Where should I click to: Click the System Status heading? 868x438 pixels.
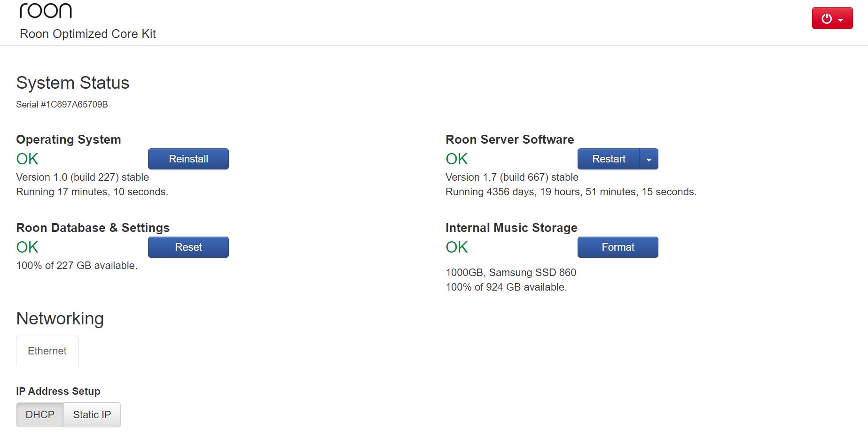coord(73,83)
